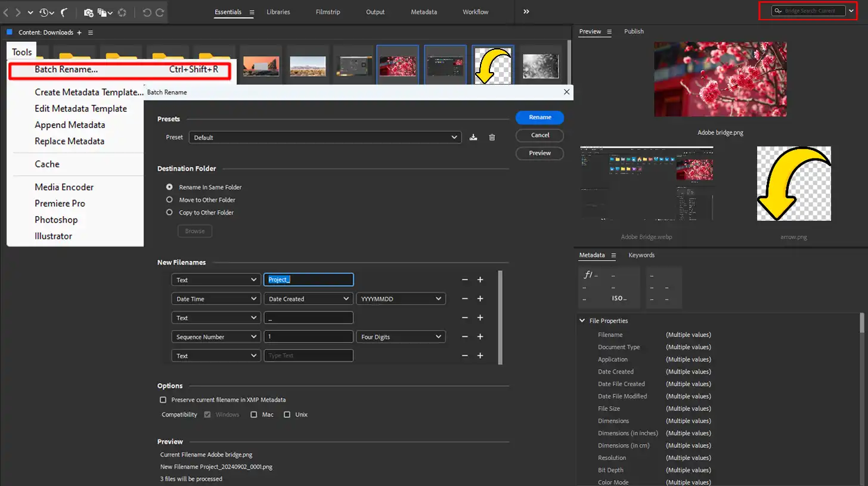Add a row after the Type Text row
The width and height of the screenshot is (868, 486).
(x=480, y=356)
